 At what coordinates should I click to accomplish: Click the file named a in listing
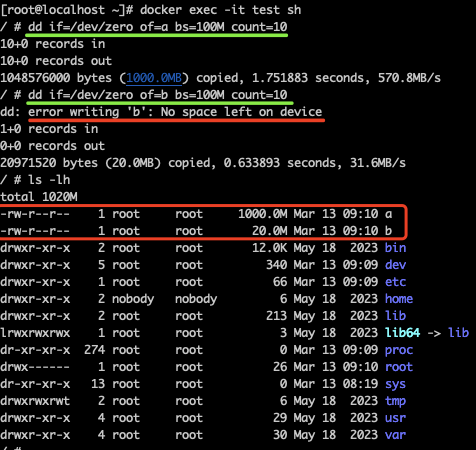pos(388,214)
